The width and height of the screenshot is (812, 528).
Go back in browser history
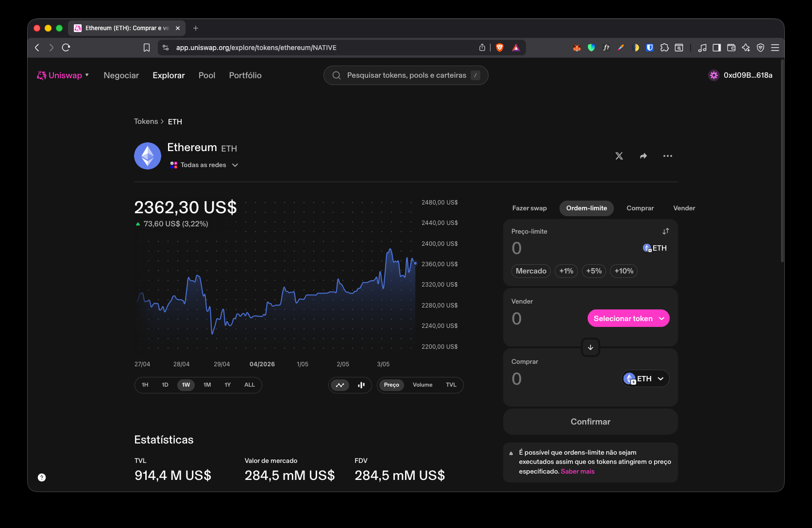[37, 48]
